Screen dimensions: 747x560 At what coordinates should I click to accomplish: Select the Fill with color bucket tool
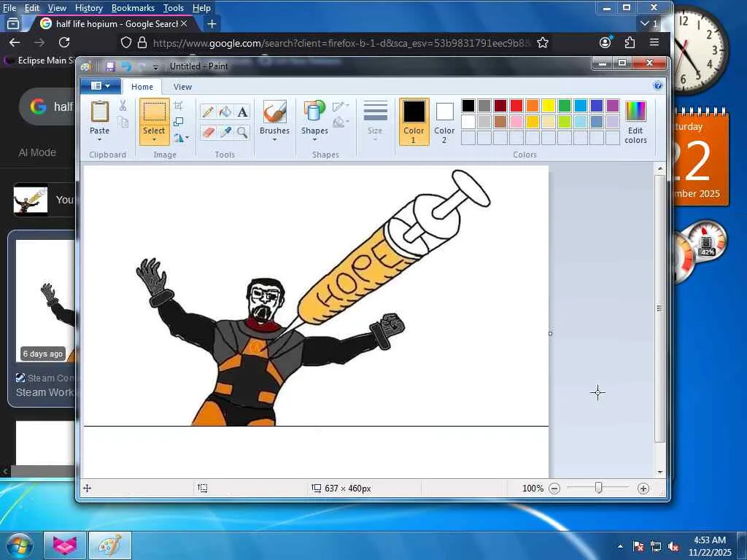point(225,112)
